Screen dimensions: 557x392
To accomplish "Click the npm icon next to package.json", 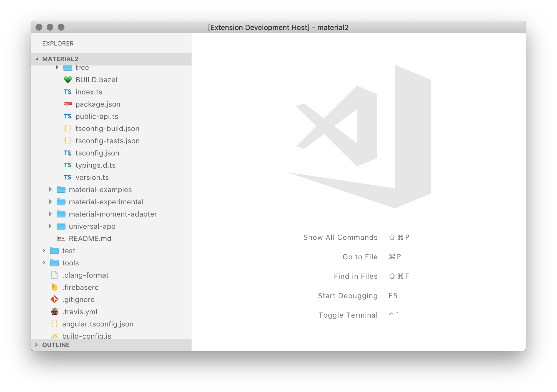I will pos(67,104).
